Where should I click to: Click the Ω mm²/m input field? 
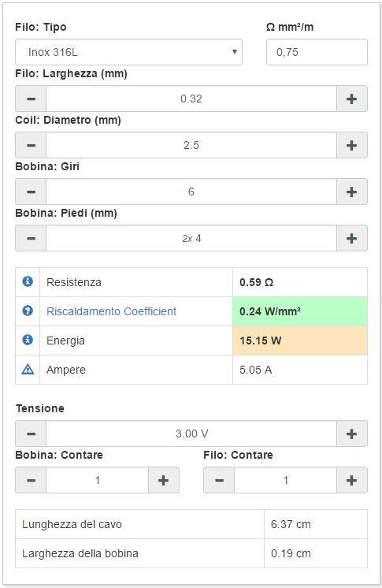tap(317, 52)
